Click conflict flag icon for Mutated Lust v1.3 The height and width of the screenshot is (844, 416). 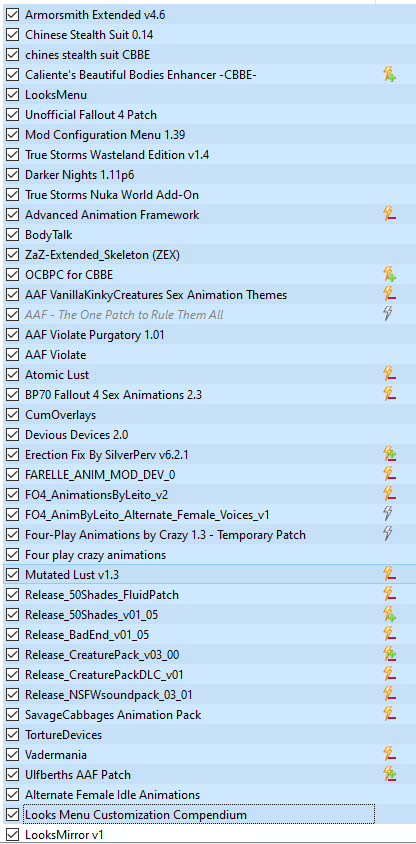[x=390, y=574]
